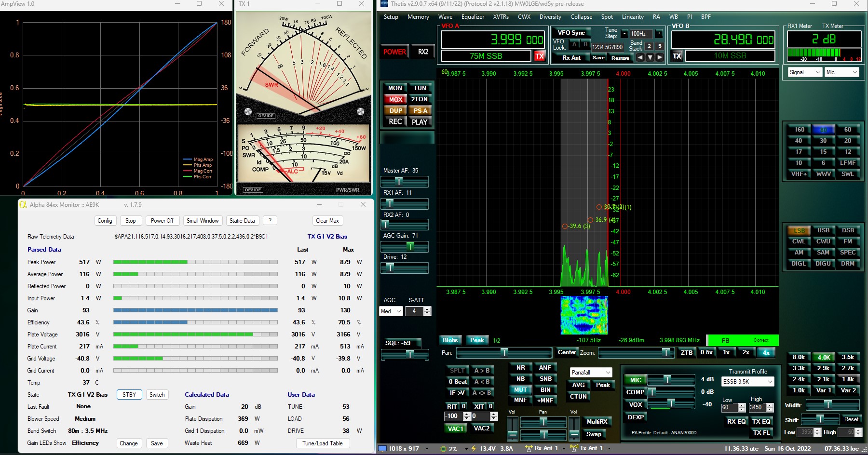Image resolution: width=868 pixels, height=455 pixels.
Task: Click the red TX indicator for VFO A
Action: (x=539, y=56)
